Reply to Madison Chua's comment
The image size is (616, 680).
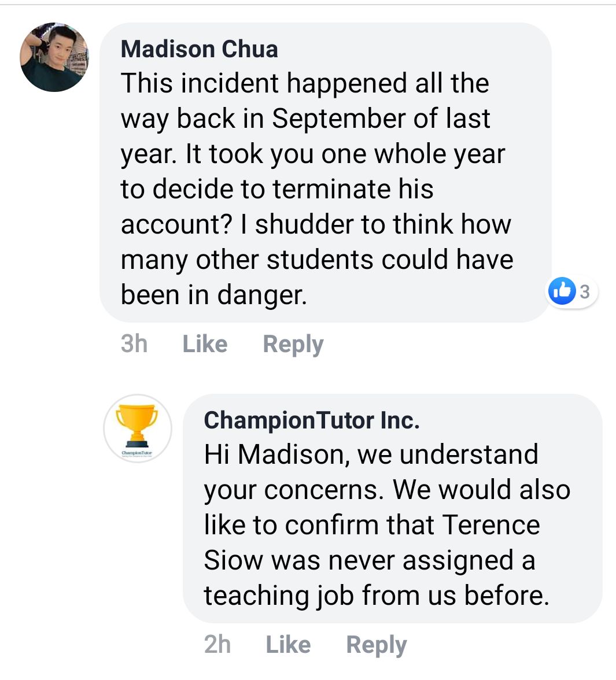click(x=293, y=345)
